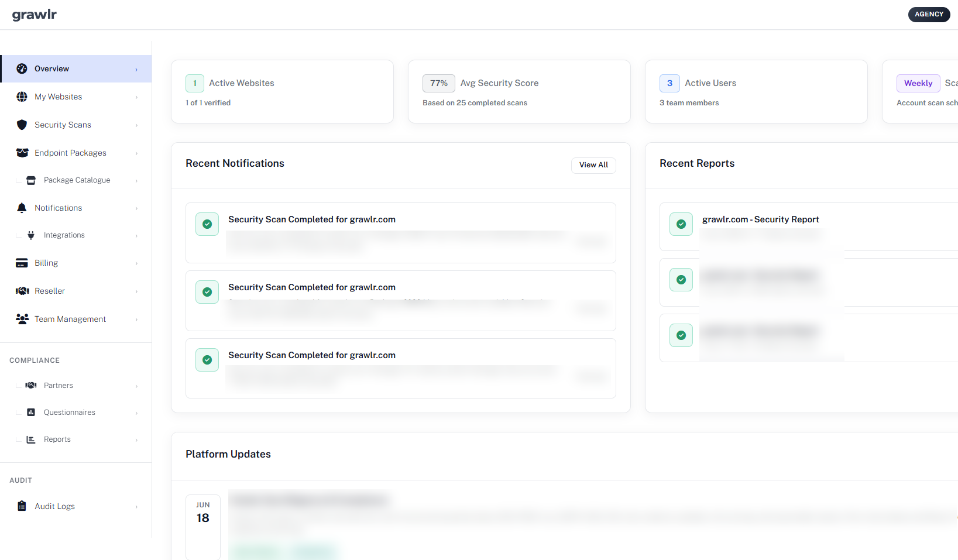Open the Integrations submenu item

pyautogui.click(x=76, y=235)
